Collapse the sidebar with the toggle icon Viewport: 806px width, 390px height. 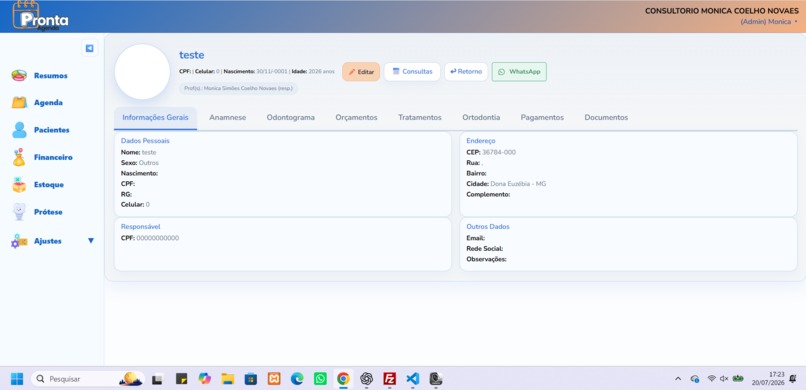[x=89, y=48]
